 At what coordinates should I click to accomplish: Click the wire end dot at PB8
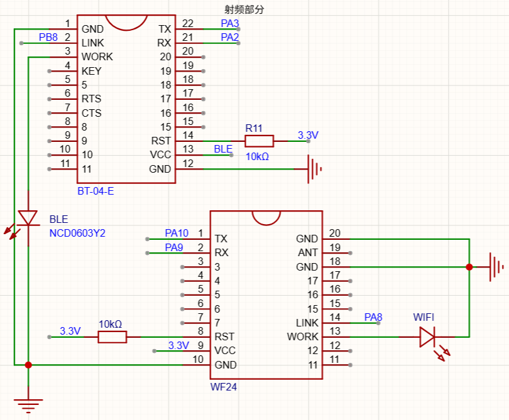click(x=21, y=43)
